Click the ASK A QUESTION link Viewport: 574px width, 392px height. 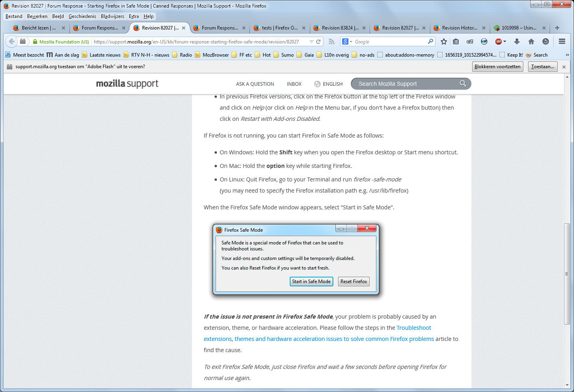(x=255, y=84)
